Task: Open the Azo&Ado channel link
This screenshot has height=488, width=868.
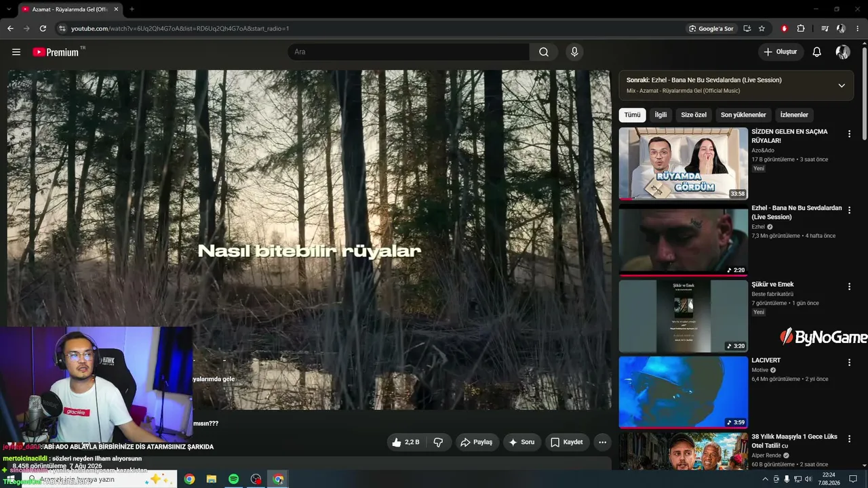Action: (x=763, y=150)
